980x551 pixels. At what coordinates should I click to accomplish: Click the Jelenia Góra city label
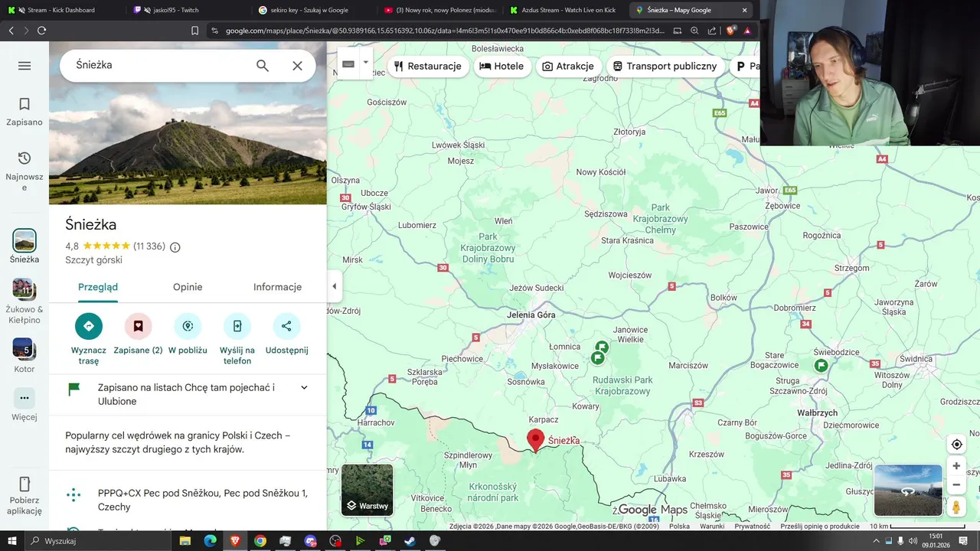(x=531, y=315)
